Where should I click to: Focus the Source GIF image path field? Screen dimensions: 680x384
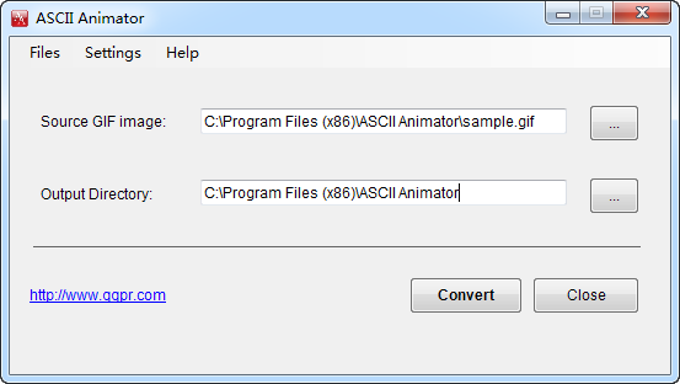(x=383, y=121)
